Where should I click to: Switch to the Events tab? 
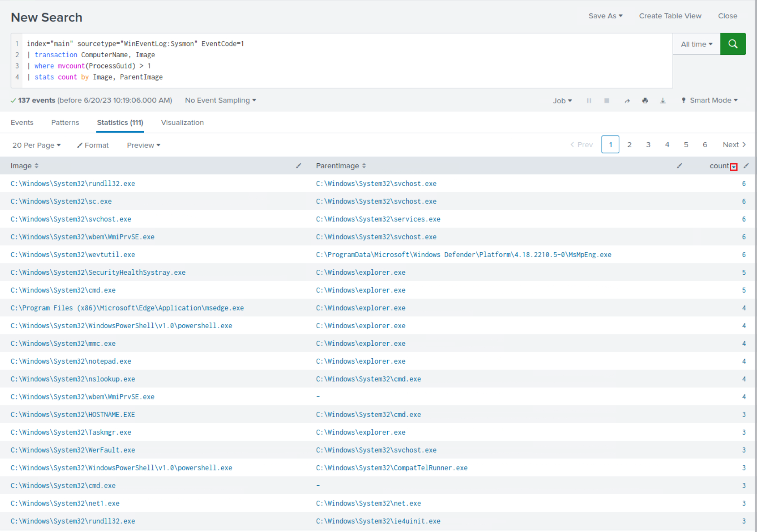pos(22,122)
